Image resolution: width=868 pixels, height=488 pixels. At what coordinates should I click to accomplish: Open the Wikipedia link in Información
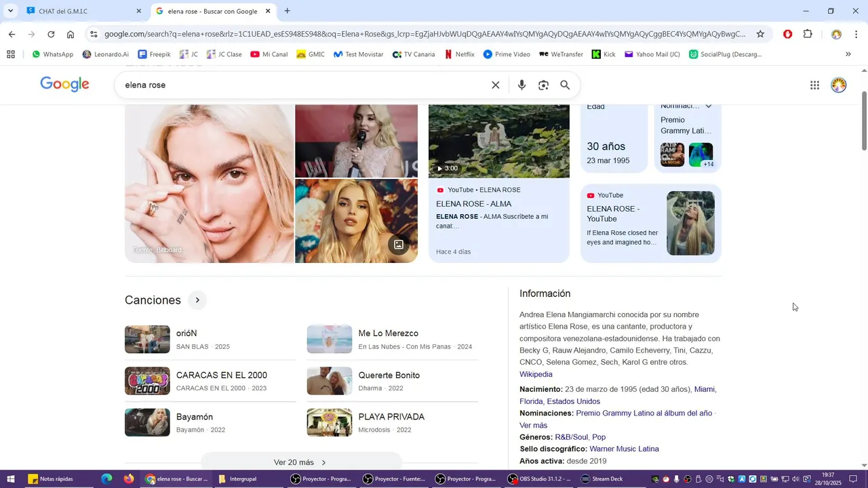[536, 374]
